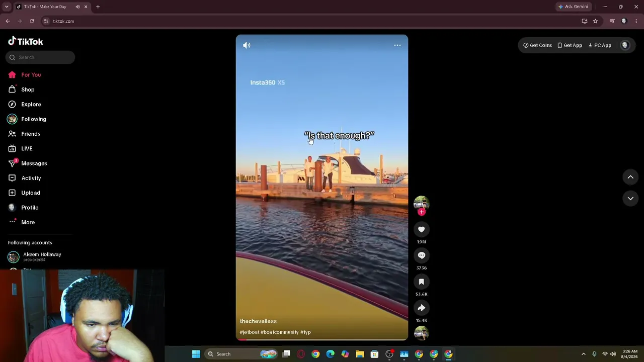644x362 pixels.
Task: Open thechevelless creator profile link
Action: [x=258, y=321]
